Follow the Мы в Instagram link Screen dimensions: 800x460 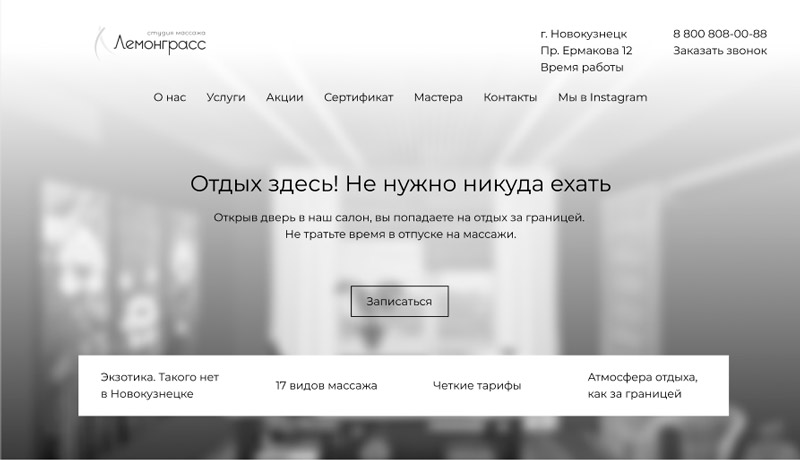click(x=603, y=97)
